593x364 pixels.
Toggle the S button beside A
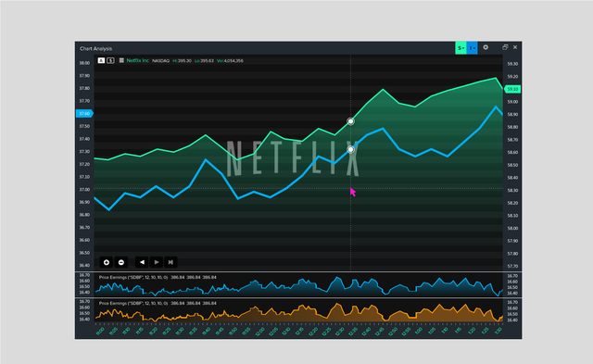110,60
